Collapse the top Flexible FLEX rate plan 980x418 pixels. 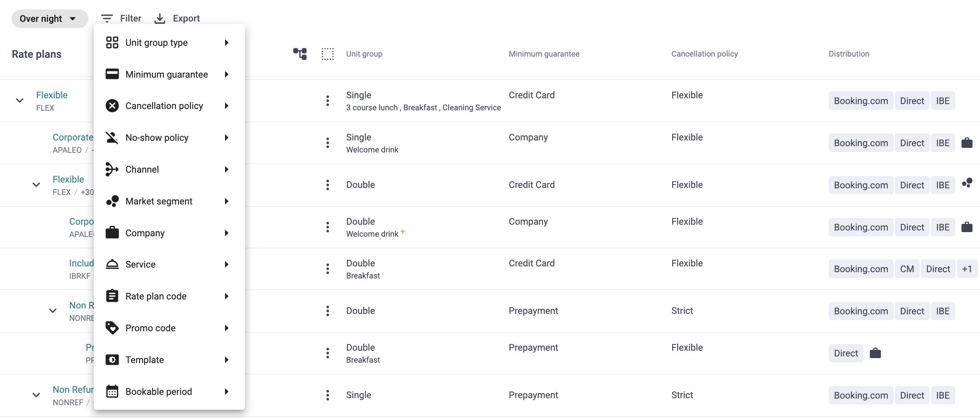click(x=19, y=100)
